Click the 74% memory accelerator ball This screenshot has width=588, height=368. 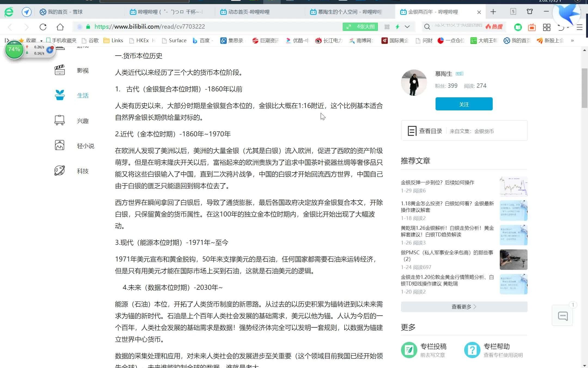(14, 49)
